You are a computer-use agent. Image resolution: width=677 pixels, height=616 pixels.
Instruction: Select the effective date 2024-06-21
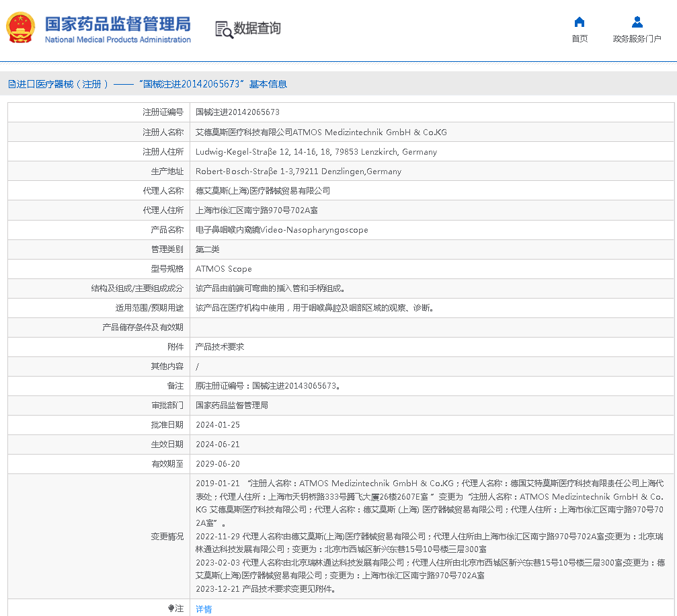click(218, 444)
